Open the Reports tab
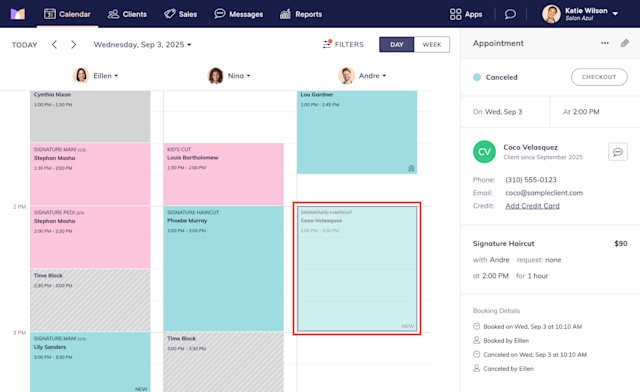640x392 pixels. click(x=301, y=14)
